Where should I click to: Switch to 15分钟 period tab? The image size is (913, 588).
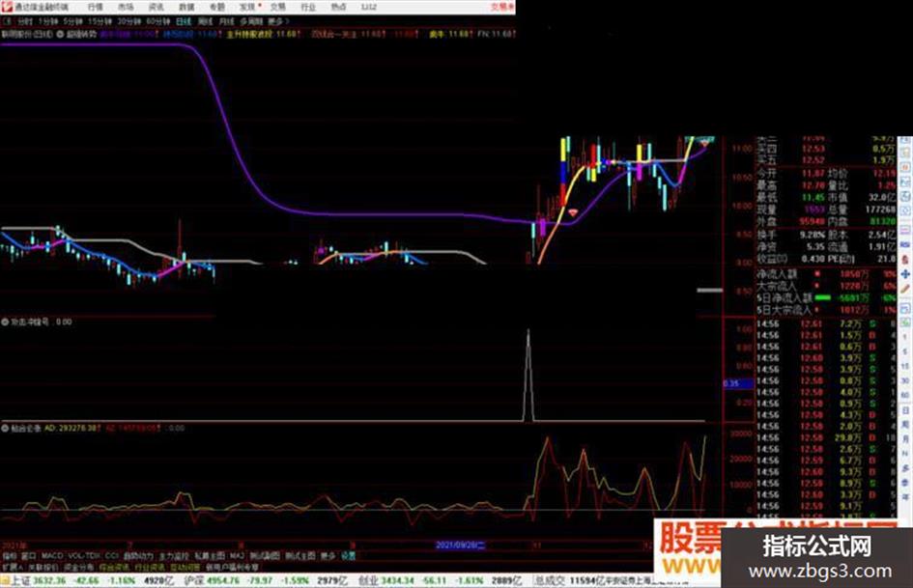100,21
